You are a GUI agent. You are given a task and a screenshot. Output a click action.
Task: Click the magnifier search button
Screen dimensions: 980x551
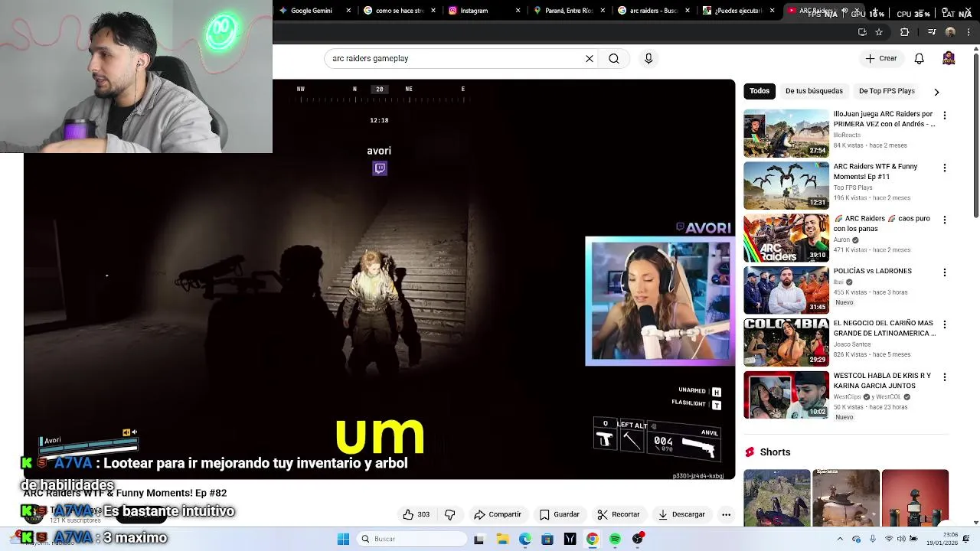pos(614,58)
